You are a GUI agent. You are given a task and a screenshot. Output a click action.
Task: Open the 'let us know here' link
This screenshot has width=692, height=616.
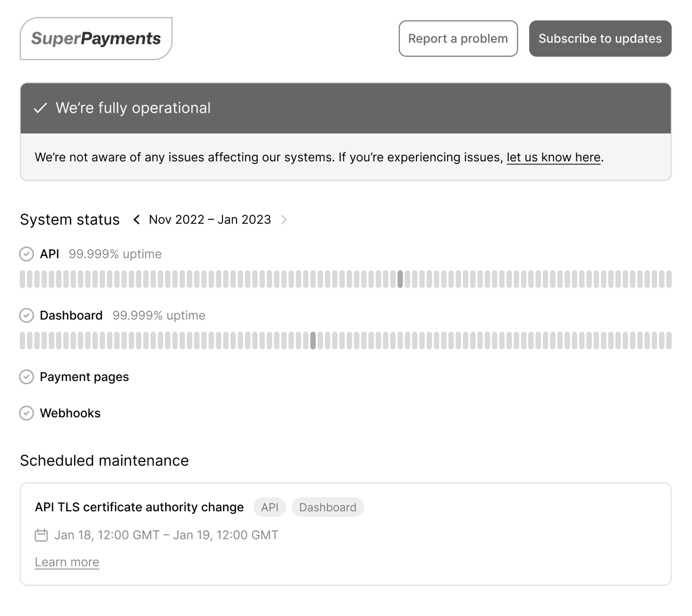553,157
